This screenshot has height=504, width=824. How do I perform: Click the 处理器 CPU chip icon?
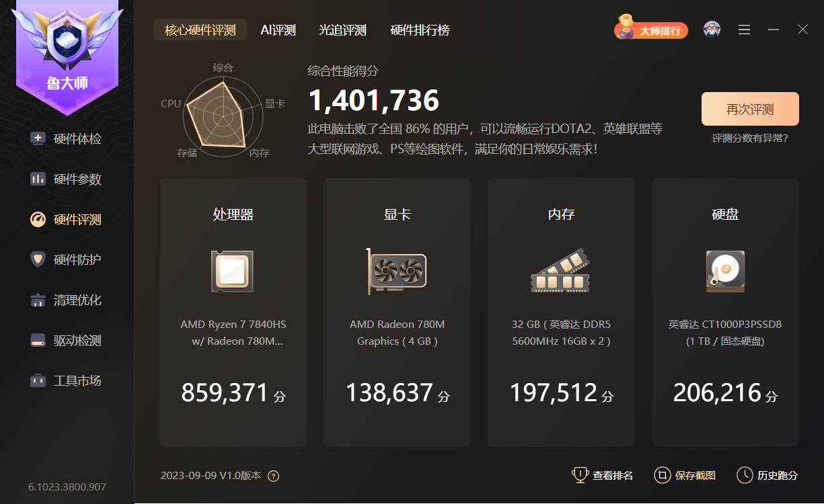tap(233, 271)
